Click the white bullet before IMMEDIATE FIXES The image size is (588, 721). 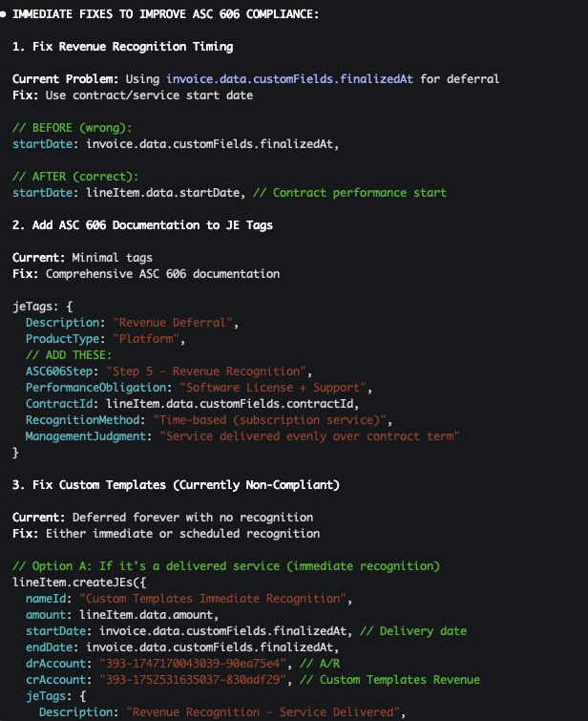tap(2, 14)
